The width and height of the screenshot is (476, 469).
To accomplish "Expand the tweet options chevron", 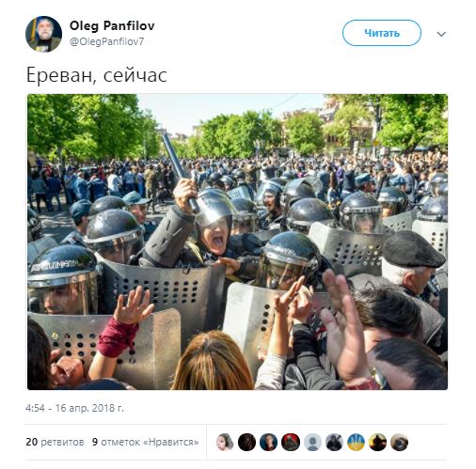I will [441, 34].
